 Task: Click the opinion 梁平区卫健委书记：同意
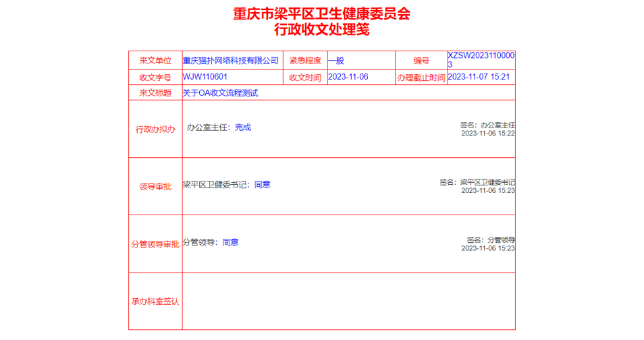click(227, 185)
